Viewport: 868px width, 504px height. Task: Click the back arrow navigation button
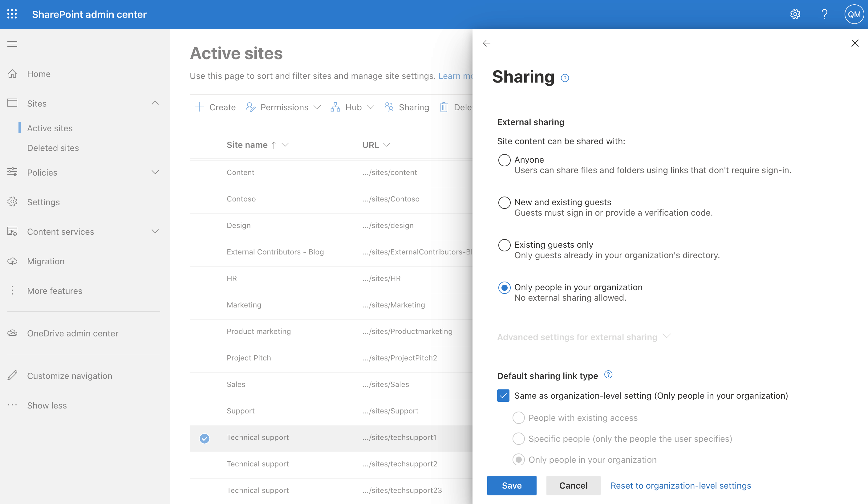point(487,43)
